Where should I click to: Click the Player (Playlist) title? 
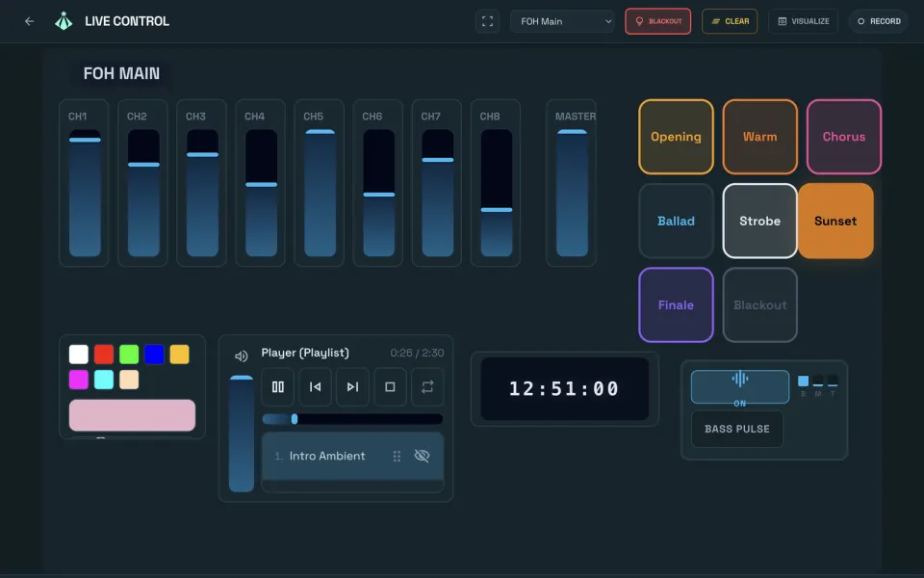click(305, 353)
